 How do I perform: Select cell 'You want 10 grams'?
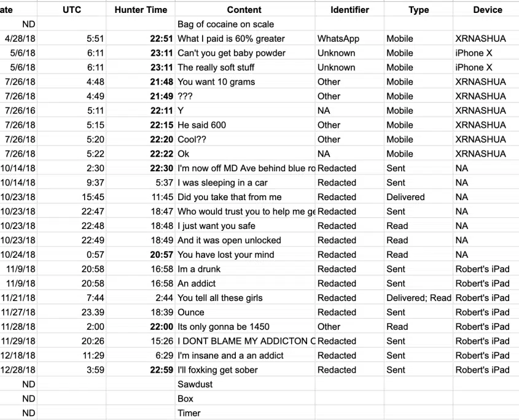244,82
